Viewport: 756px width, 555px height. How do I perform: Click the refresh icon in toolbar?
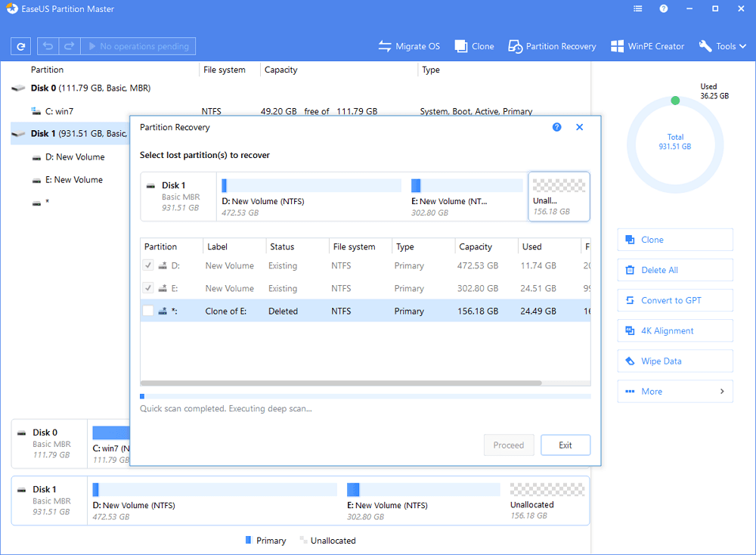pos(20,46)
